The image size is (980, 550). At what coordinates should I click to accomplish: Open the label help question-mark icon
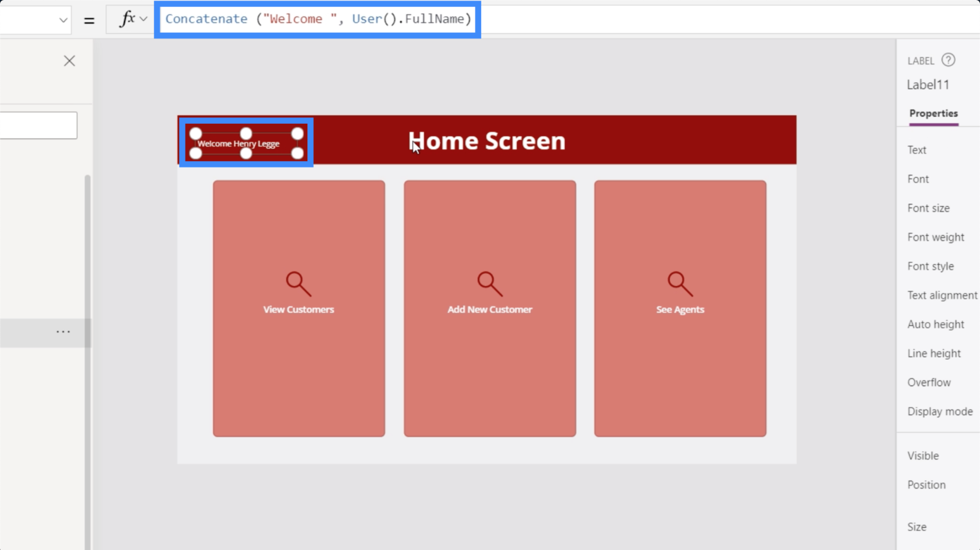(x=949, y=60)
